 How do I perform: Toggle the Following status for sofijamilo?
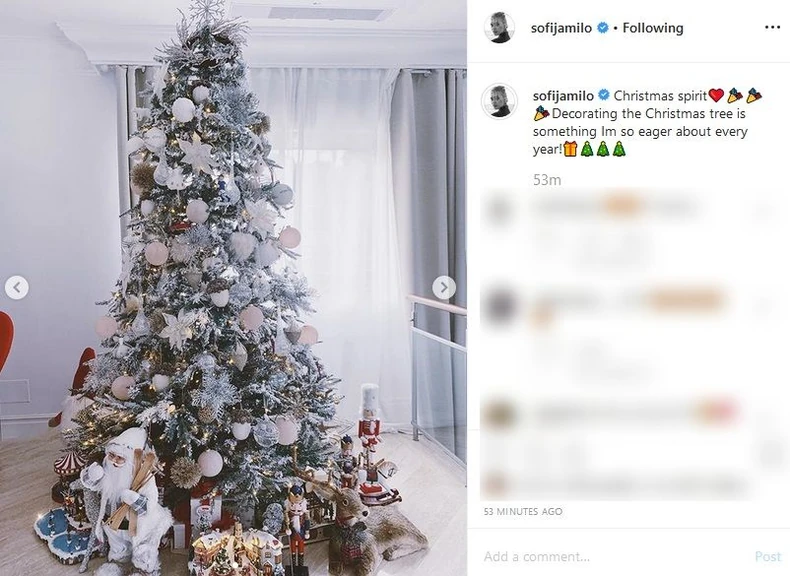point(653,28)
